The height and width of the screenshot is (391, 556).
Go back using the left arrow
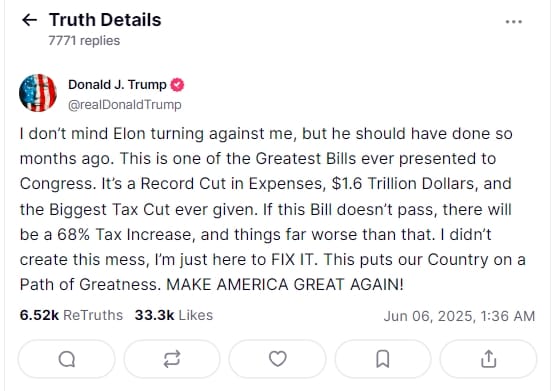coord(29,20)
